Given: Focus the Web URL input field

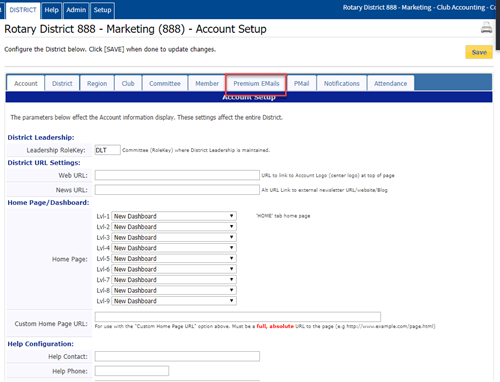Looking at the screenshot, I should pos(177,175).
